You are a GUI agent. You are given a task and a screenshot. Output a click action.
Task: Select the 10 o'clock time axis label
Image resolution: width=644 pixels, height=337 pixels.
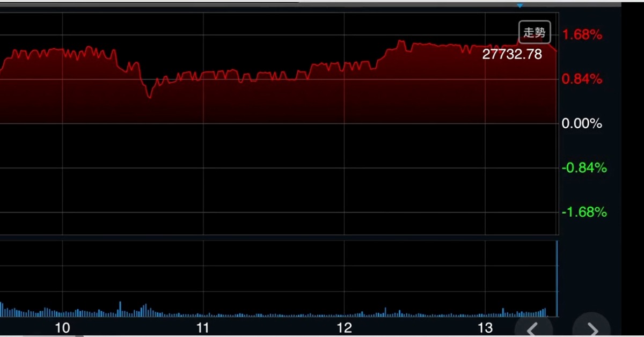click(63, 328)
